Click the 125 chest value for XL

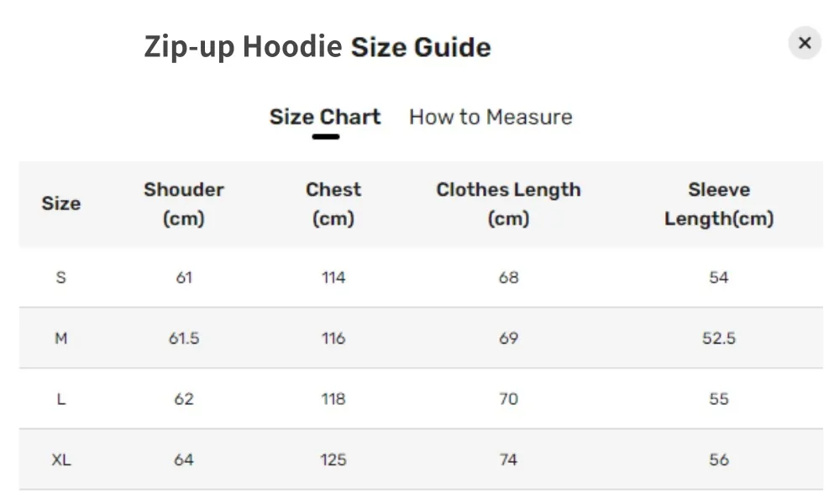[x=333, y=459]
